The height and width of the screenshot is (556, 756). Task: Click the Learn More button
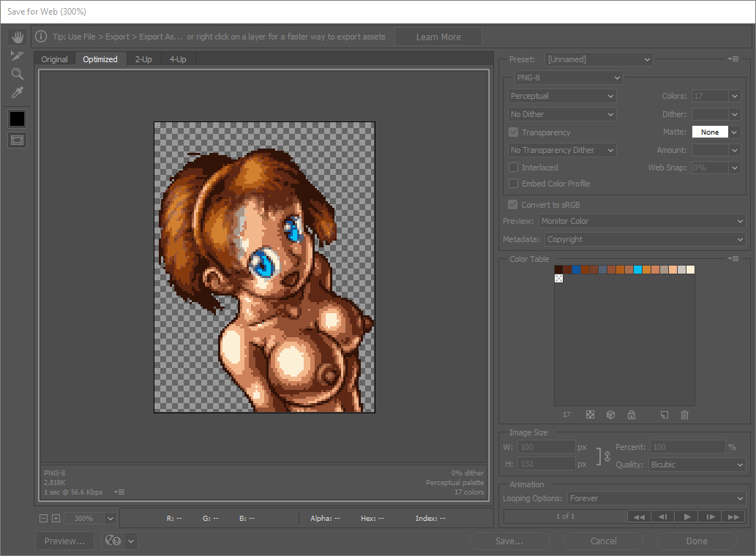point(438,36)
